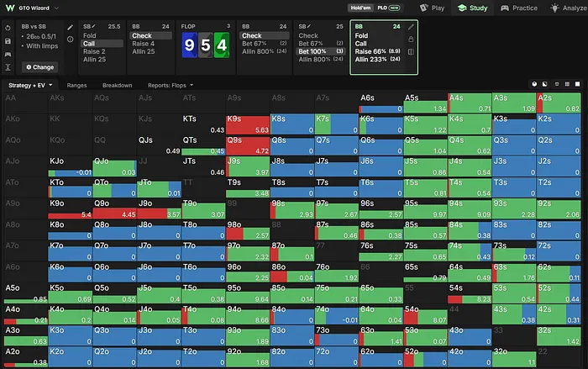The image size is (588, 369).
Task: Edit the active BB action panel with pencil icon
Action: click(x=411, y=27)
